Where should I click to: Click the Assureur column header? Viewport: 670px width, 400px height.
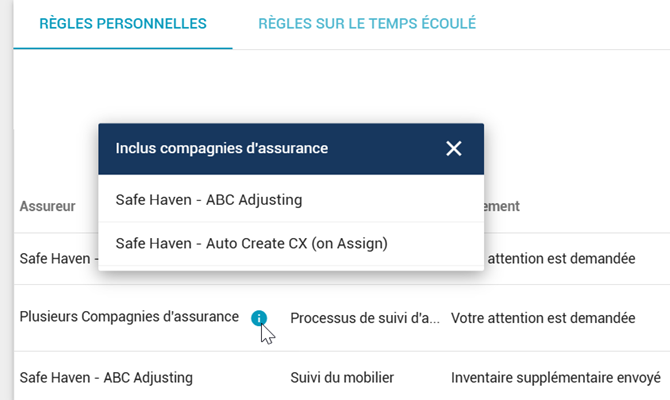point(47,206)
